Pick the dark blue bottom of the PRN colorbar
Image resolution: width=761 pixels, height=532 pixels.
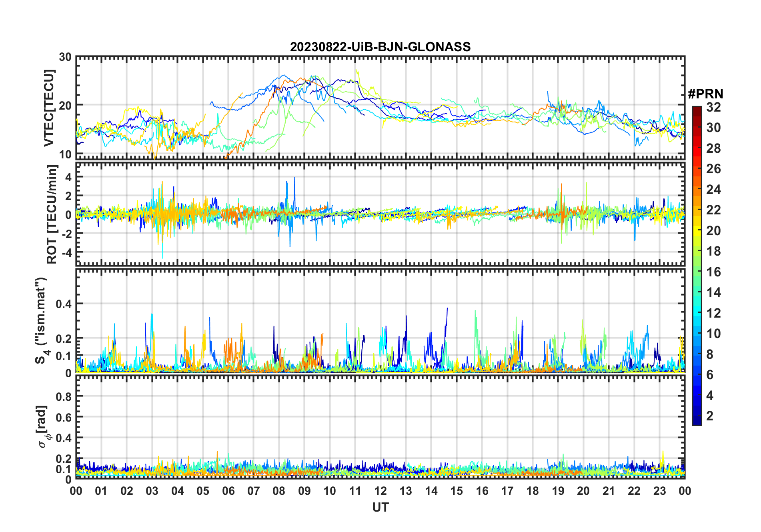[697, 422]
